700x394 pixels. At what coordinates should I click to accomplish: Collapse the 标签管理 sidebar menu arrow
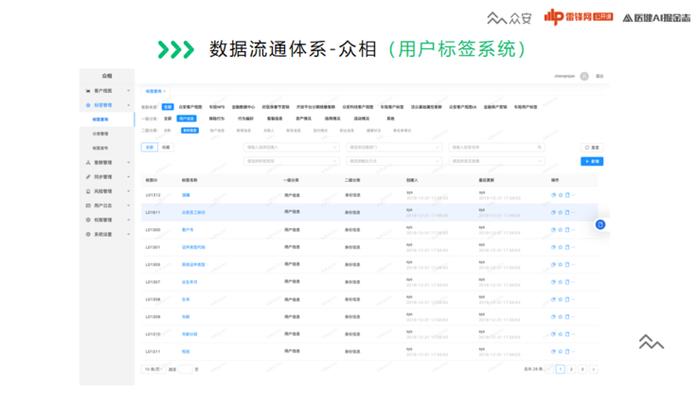[x=129, y=105]
